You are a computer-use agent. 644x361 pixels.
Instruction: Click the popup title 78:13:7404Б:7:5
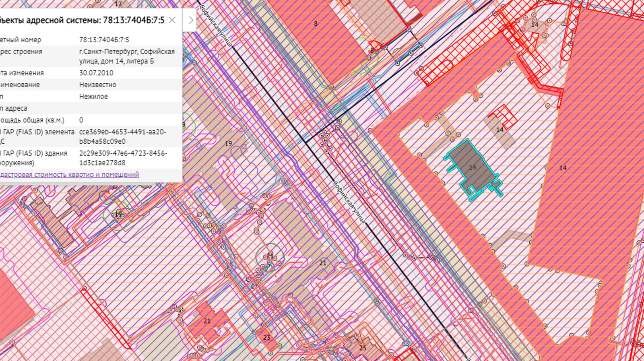click(x=80, y=20)
